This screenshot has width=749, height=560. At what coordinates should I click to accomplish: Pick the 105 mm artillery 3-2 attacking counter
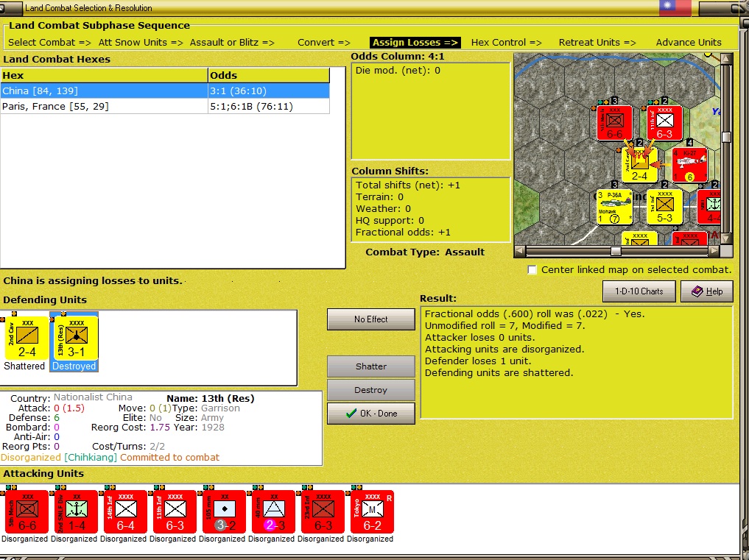point(224,511)
